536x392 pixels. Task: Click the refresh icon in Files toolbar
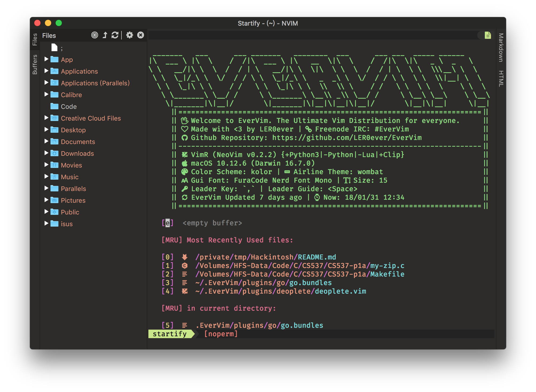click(115, 35)
